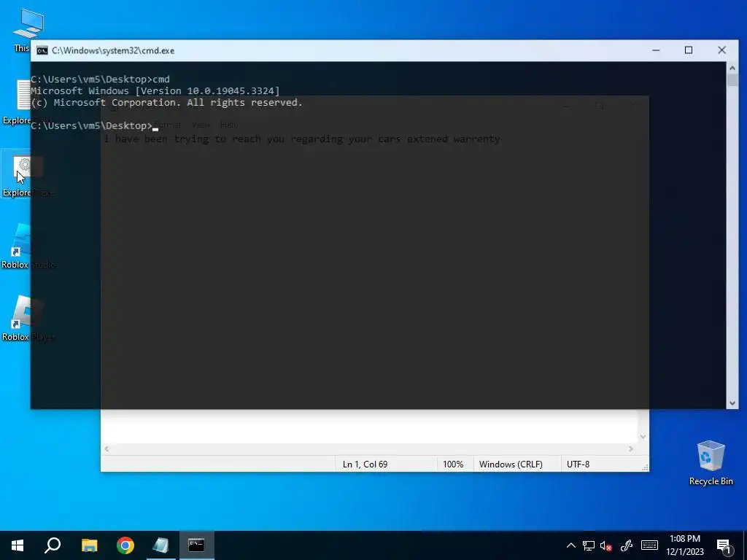Click the Notepad 100% zoom status
Image resolution: width=747 pixels, height=560 pixels.
point(453,464)
